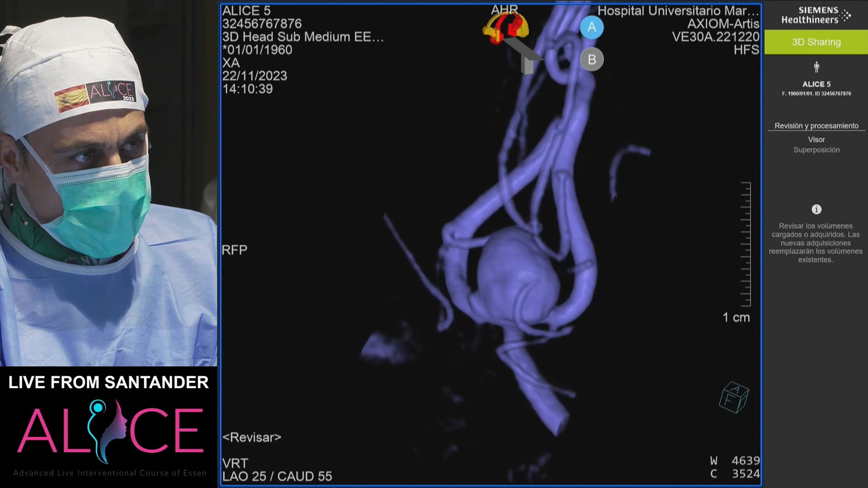Open the Visor option
The image size is (868, 488).
coord(816,140)
